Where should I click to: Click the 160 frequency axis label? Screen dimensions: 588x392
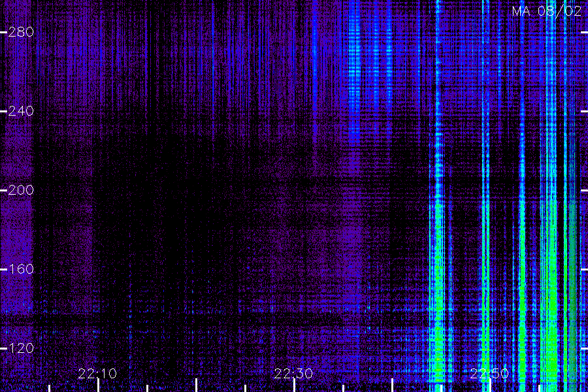(21, 269)
